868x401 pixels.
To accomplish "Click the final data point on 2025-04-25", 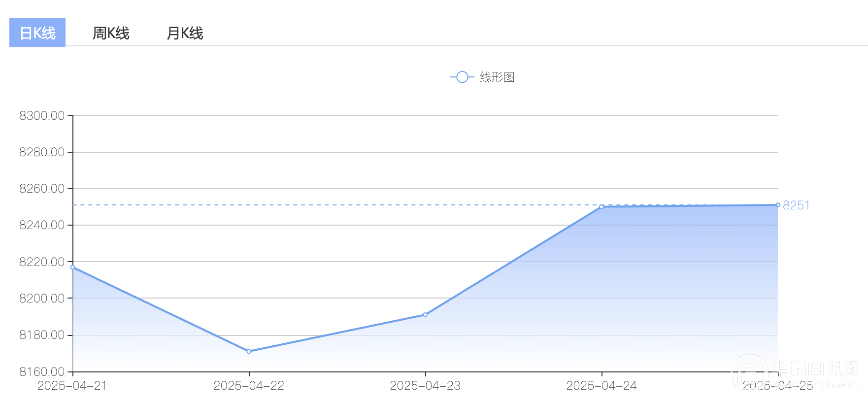I will pyautogui.click(x=777, y=205).
